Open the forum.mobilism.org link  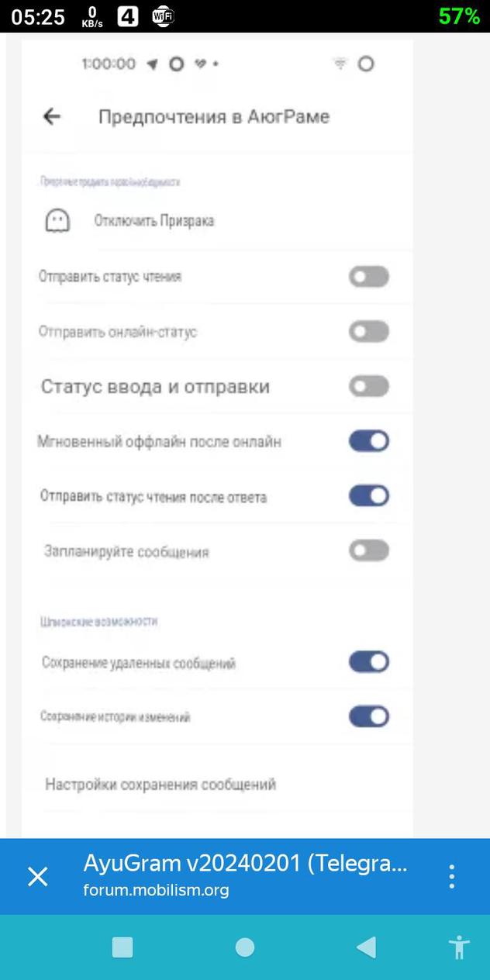(x=155, y=890)
